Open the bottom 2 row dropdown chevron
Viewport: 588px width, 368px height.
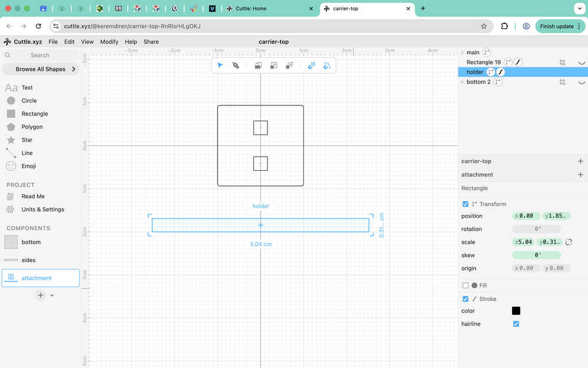pyautogui.click(x=582, y=82)
